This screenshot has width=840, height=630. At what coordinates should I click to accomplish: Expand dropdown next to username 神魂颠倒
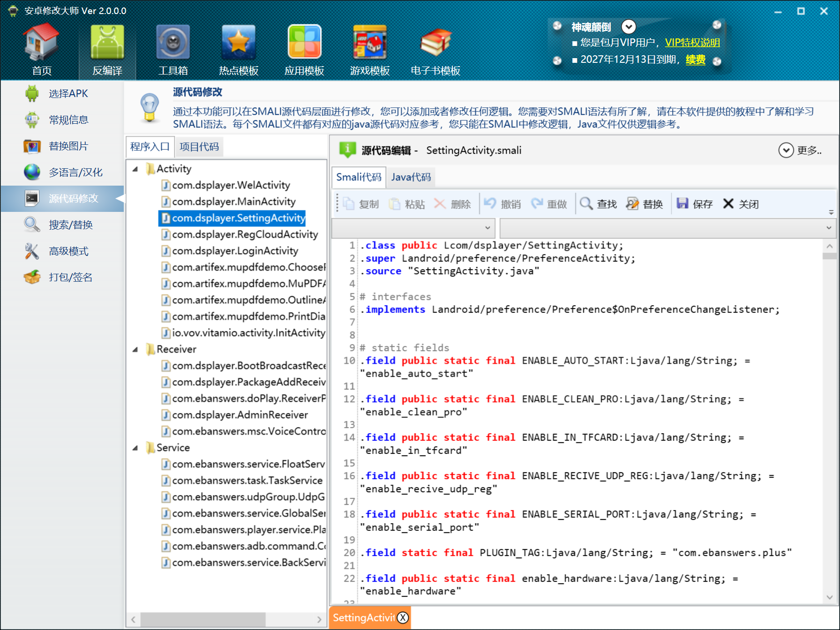(629, 27)
